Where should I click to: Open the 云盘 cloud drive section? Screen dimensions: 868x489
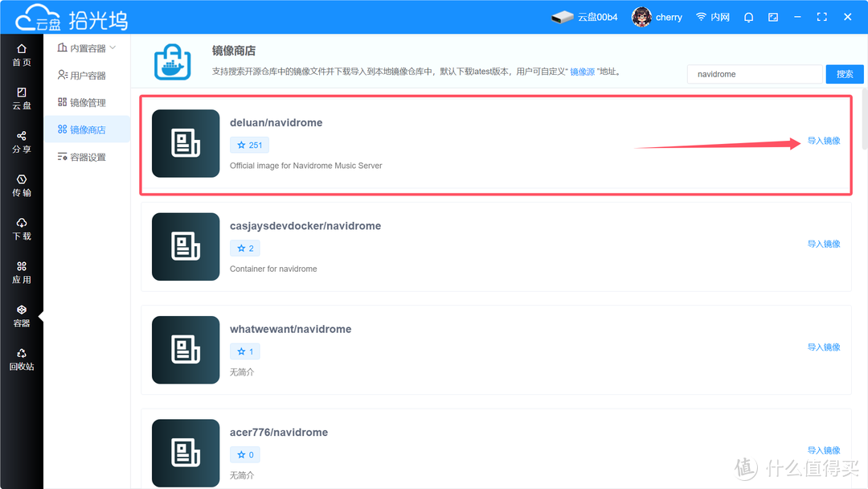tap(21, 99)
